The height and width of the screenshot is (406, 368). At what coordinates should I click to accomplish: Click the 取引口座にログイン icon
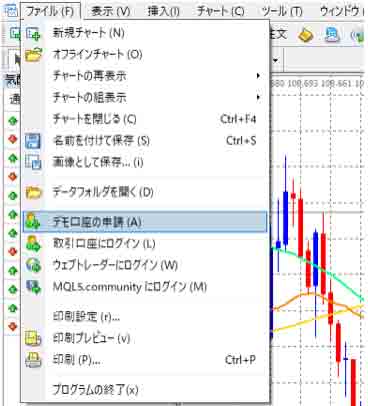pos(33,244)
